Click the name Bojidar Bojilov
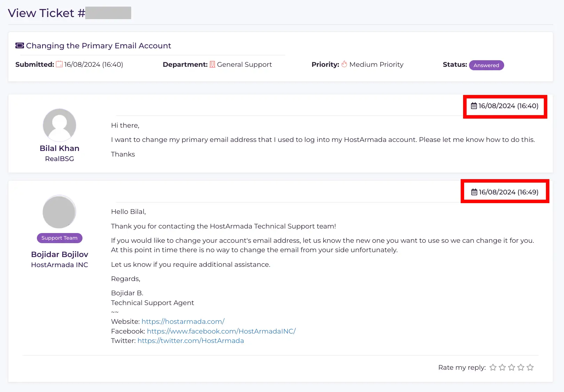564x392 pixels. pyautogui.click(x=59, y=254)
